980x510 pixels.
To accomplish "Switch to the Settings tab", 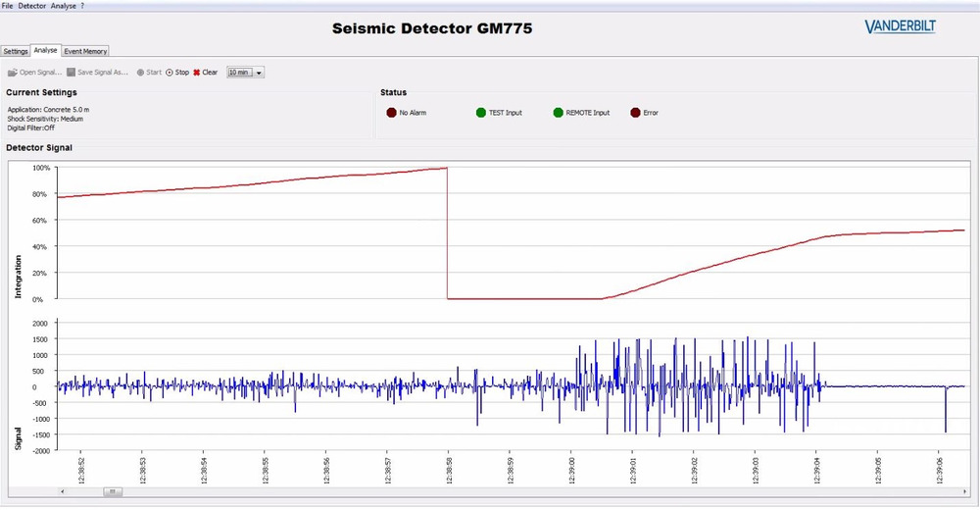I will (x=15, y=51).
